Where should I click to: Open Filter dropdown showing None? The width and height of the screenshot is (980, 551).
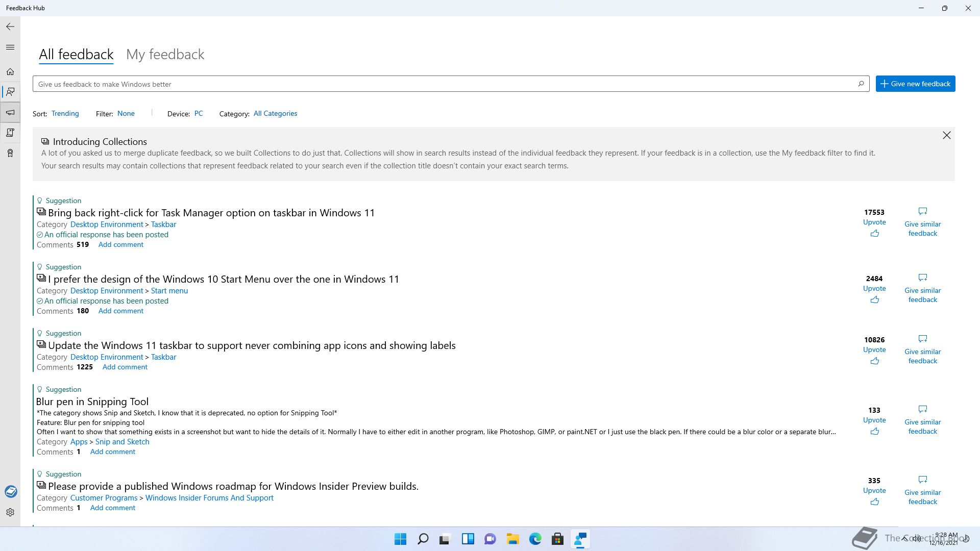[x=126, y=113]
